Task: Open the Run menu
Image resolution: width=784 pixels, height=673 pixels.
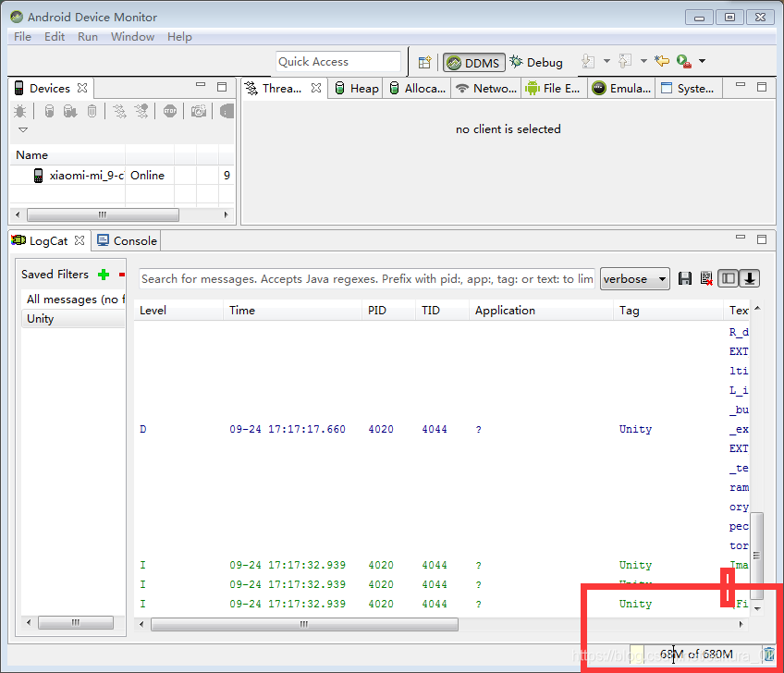Action: (x=88, y=37)
